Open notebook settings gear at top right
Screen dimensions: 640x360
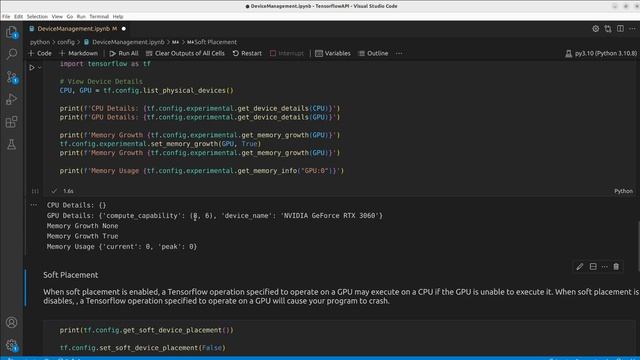tap(596, 29)
